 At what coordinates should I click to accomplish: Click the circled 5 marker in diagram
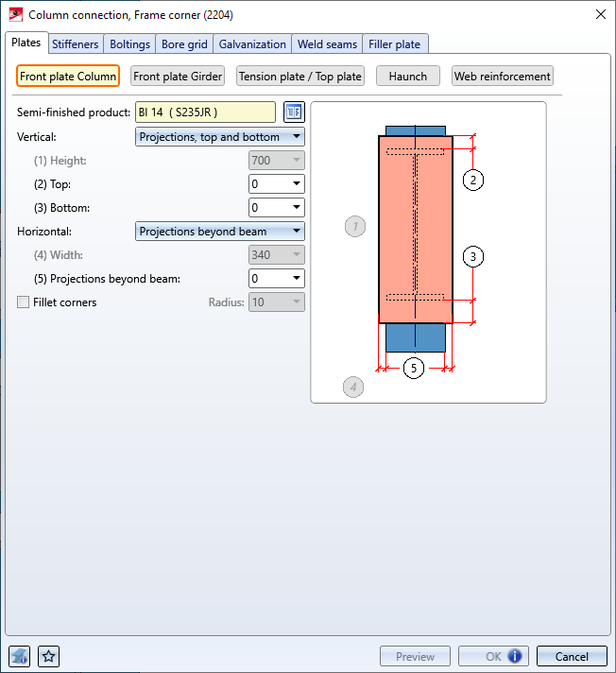click(414, 369)
